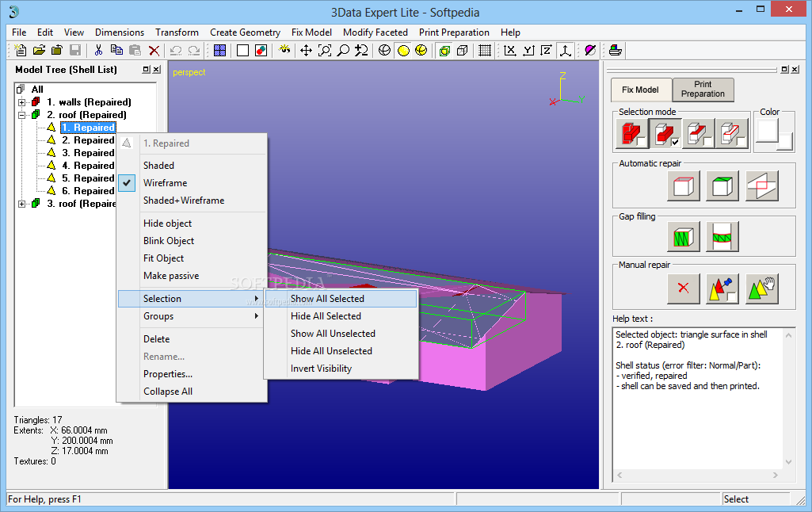Expand the 3. roof tree node

[x=21, y=204]
